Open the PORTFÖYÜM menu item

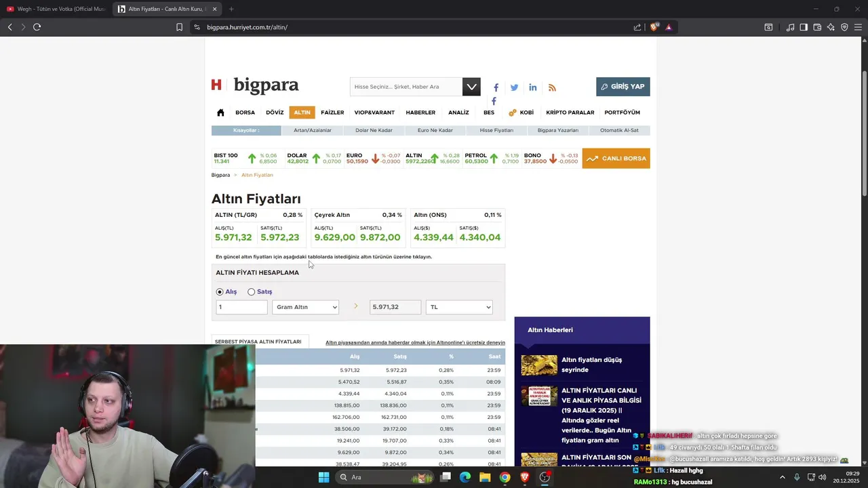(622, 113)
